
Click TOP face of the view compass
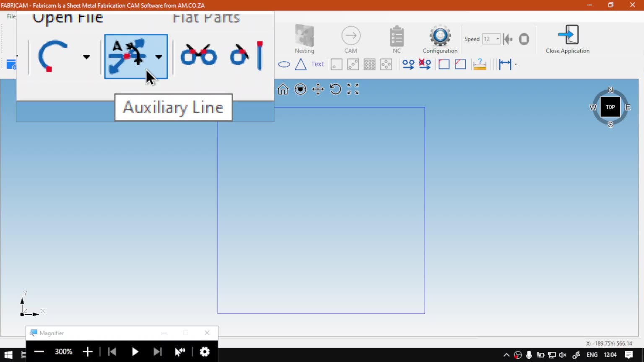610,107
